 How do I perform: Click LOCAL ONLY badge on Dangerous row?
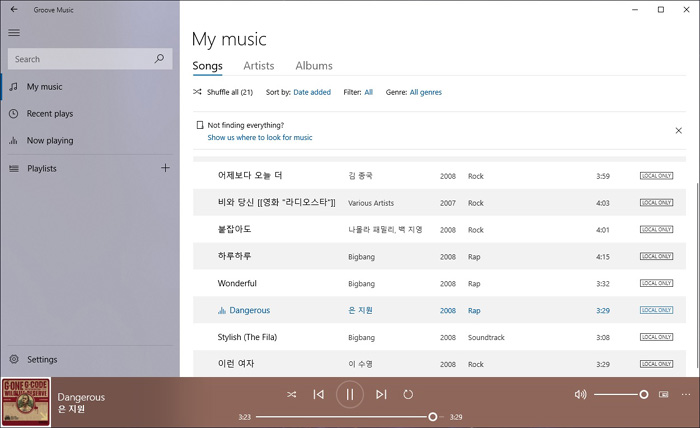656,310
